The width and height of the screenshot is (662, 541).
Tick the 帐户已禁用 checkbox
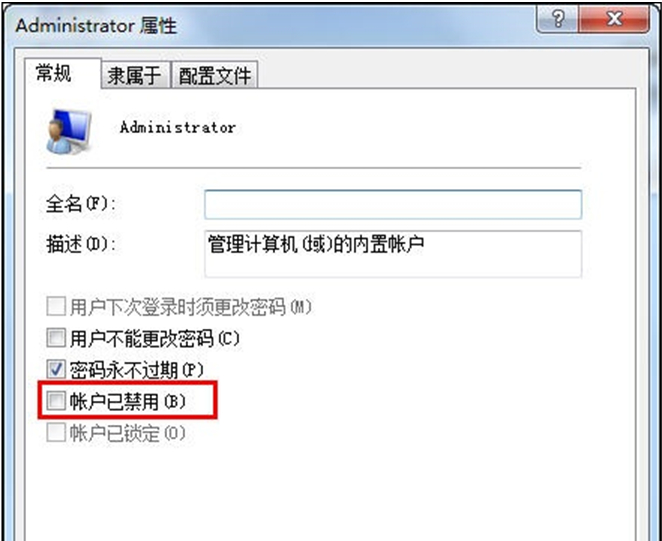56,400
